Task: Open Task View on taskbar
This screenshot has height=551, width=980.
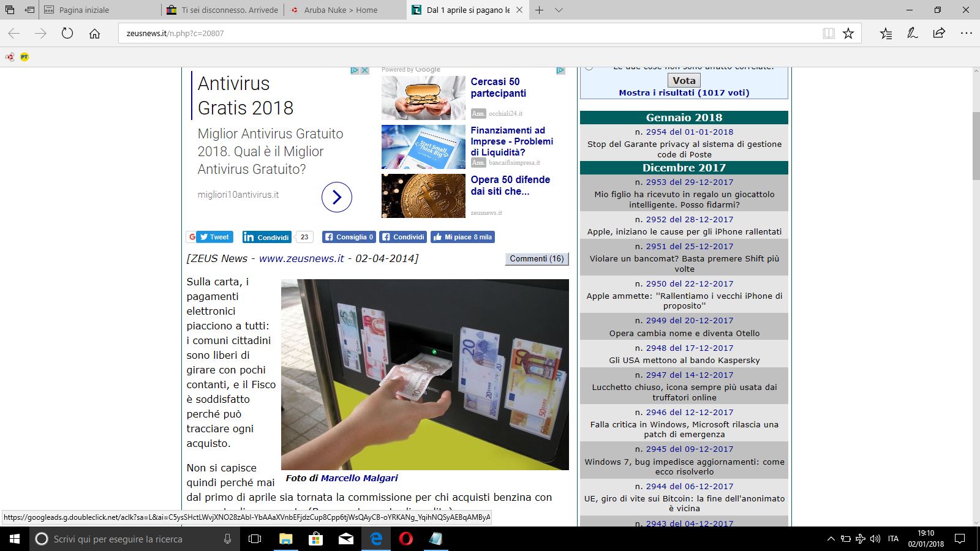Action: tap(255, 539)
